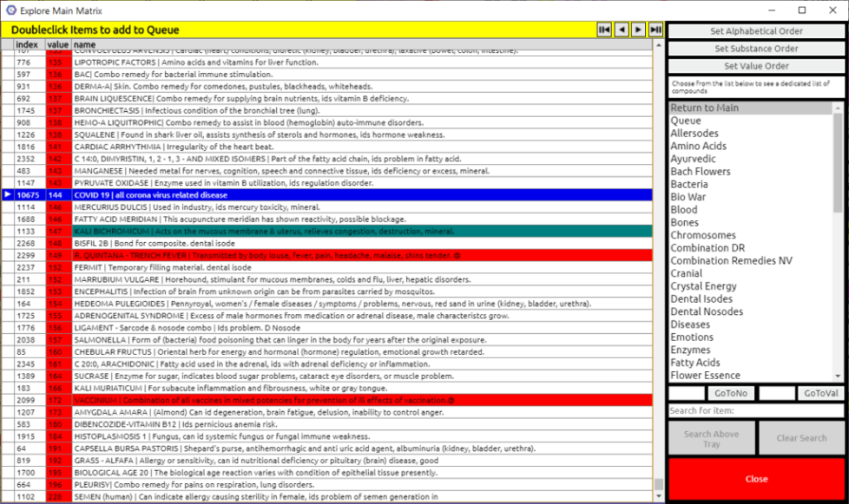Choose Bach Flowers from the category list
Screen dimensions: 849x504
click(701, 172)
